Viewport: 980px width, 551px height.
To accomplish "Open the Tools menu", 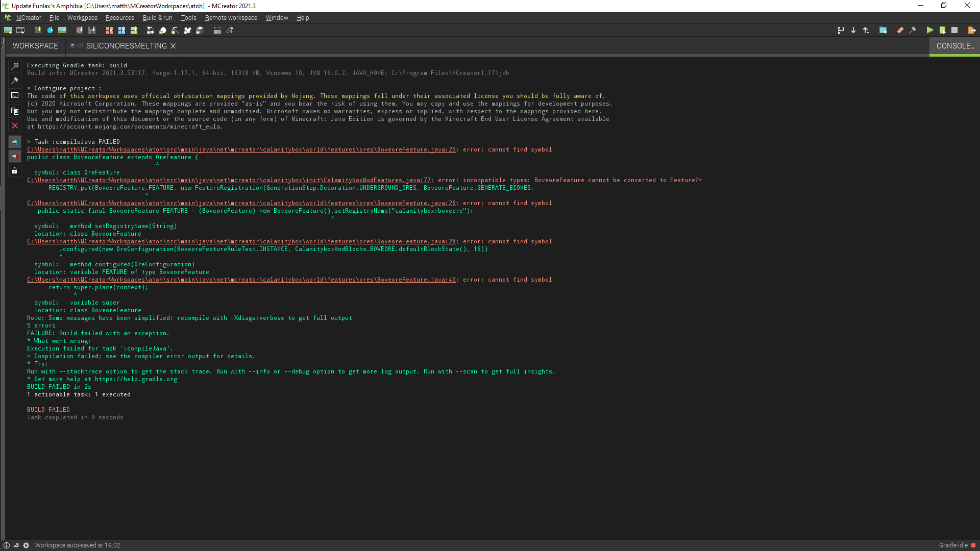I will click(x=188, y=17).
